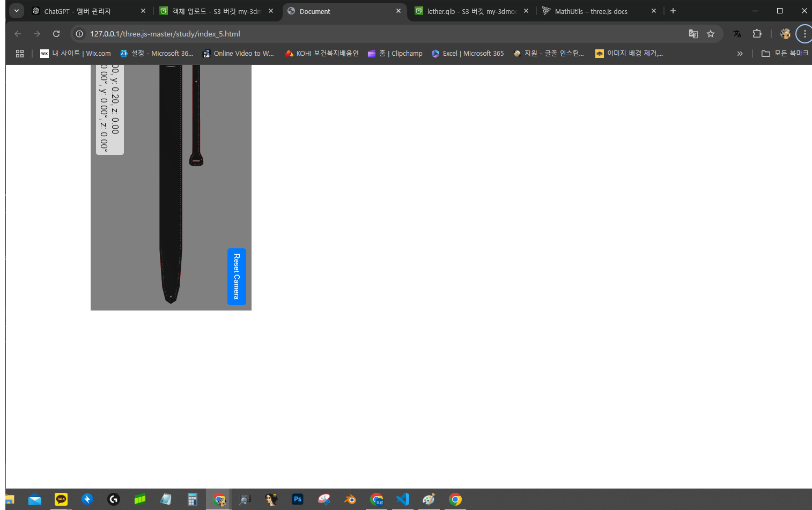Expand the hidden bookmarks chevron
The width and height of the screenshot is (812, 510).
click(x=740, y=54)
